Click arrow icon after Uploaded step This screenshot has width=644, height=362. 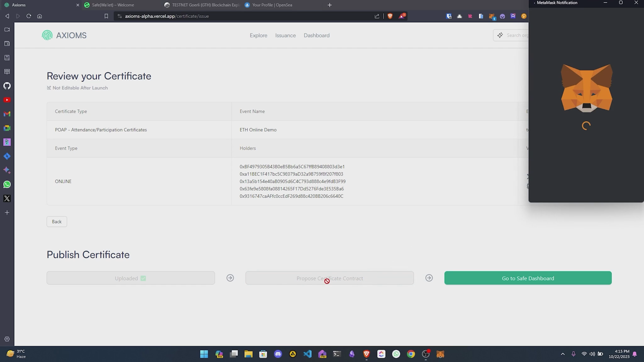[230, 278]
